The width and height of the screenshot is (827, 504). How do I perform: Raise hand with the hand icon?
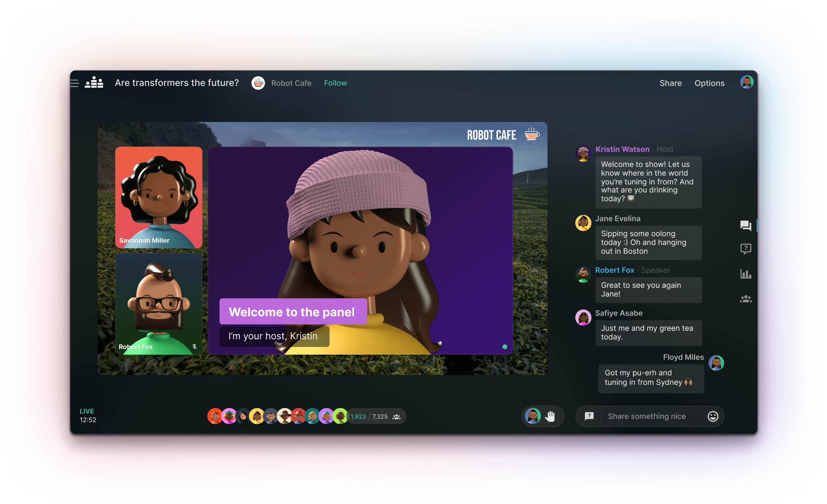(550, 416)
